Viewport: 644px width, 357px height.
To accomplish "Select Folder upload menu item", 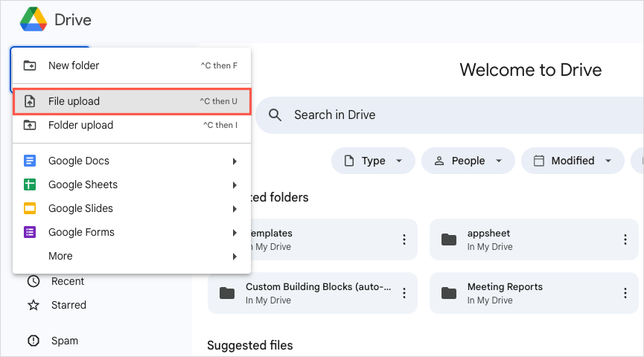I will (132, 125).
